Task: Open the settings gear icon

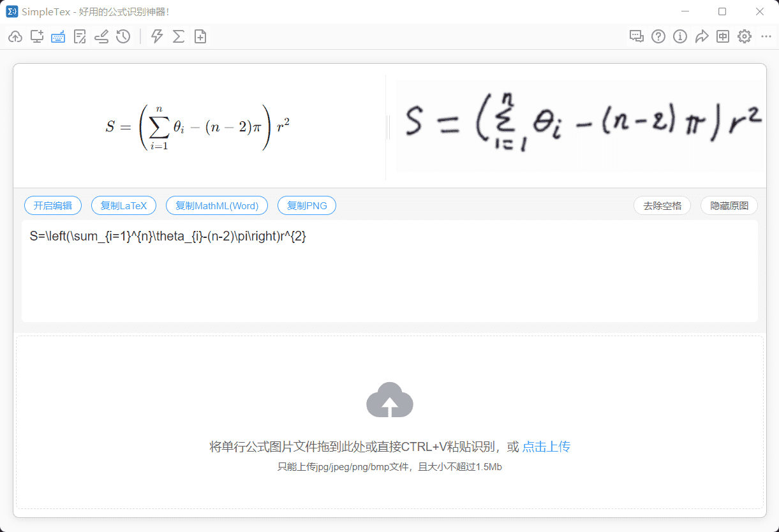Action: pyautogui.click(x=745, y=37)
